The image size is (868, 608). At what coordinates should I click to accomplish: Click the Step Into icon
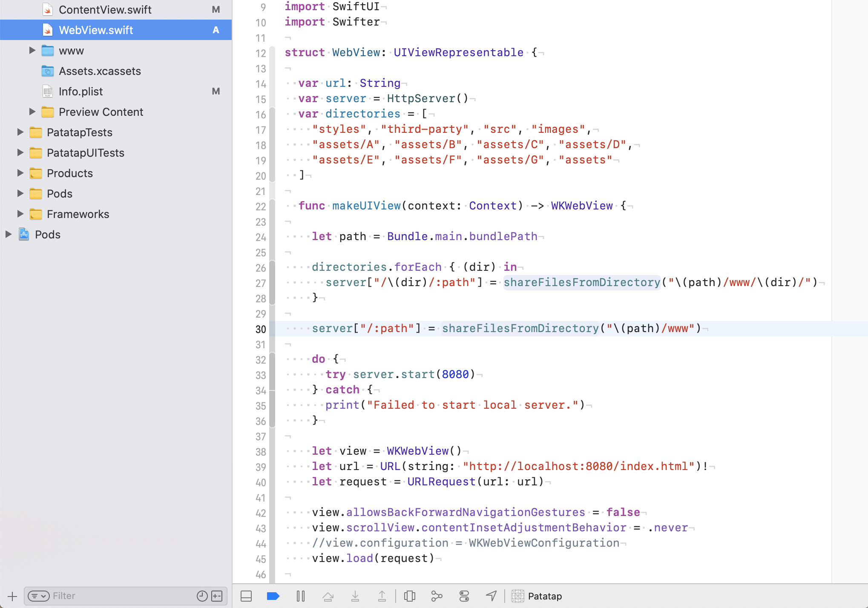(x=355, y=596)
